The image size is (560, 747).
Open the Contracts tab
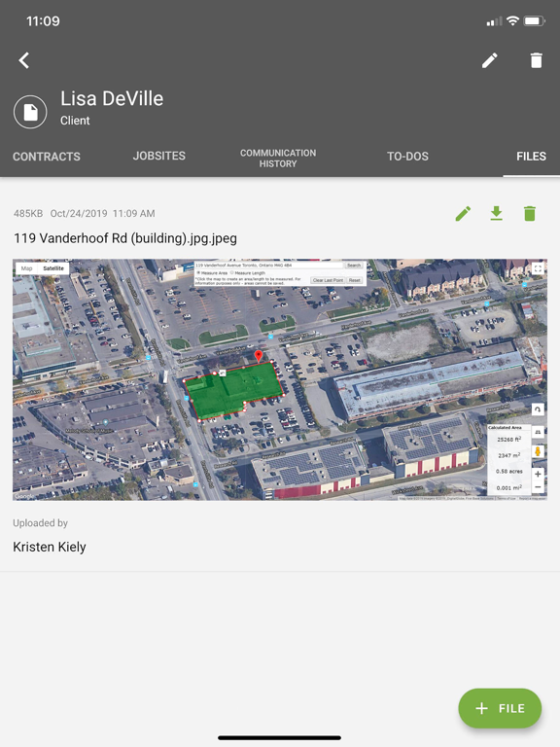[47, 157]
